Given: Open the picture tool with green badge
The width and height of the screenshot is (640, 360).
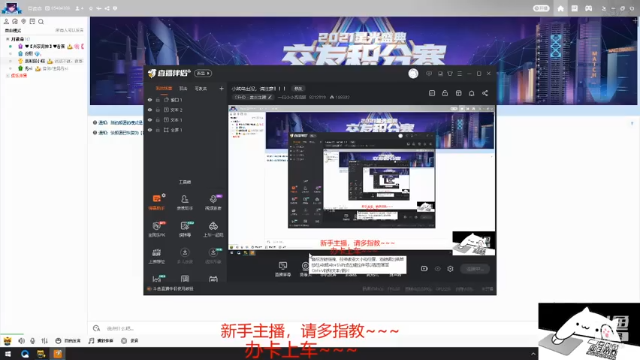Looking at the screenshot, I should [185, 229].
